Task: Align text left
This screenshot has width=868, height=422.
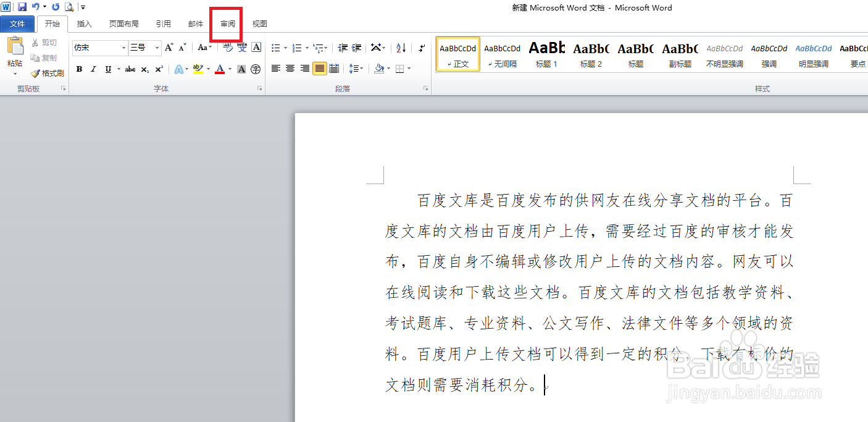Action: (276, 69)
